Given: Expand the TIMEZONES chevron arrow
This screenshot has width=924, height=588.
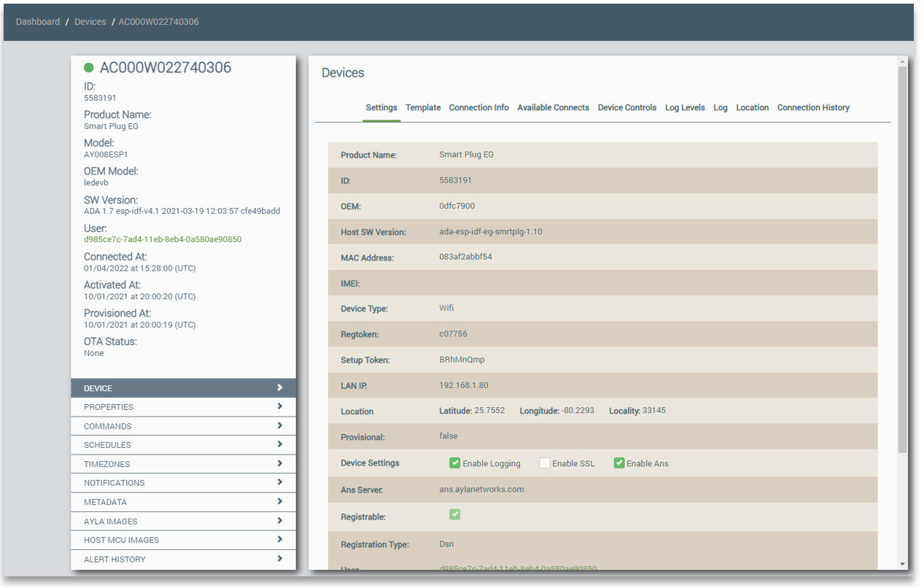Looking at the screenshot, I should pos(279,463).
